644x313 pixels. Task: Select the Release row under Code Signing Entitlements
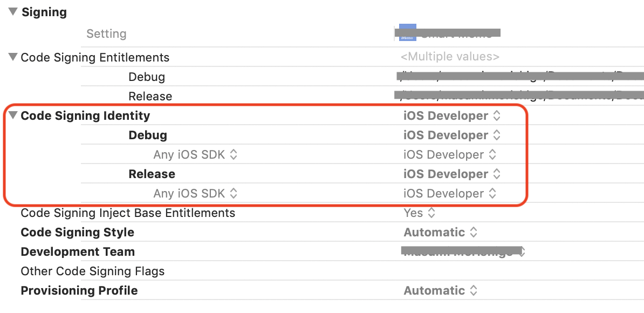pos(150,96)
